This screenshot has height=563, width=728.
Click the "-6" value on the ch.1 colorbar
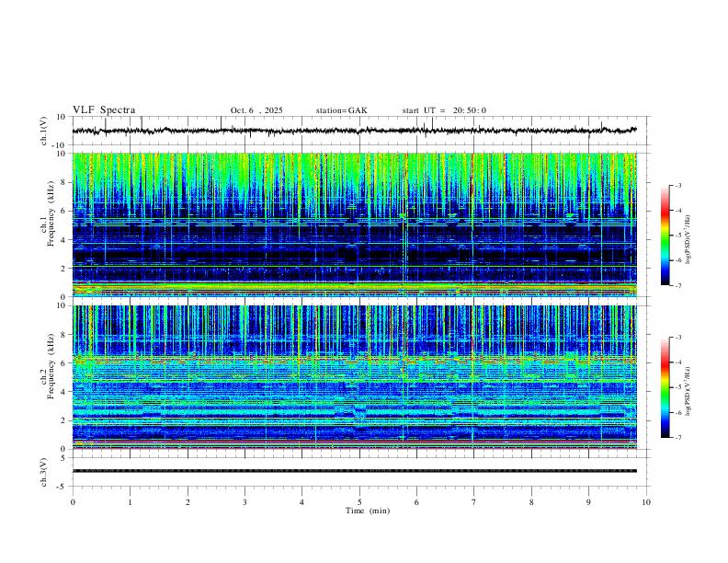coord(678,260)
